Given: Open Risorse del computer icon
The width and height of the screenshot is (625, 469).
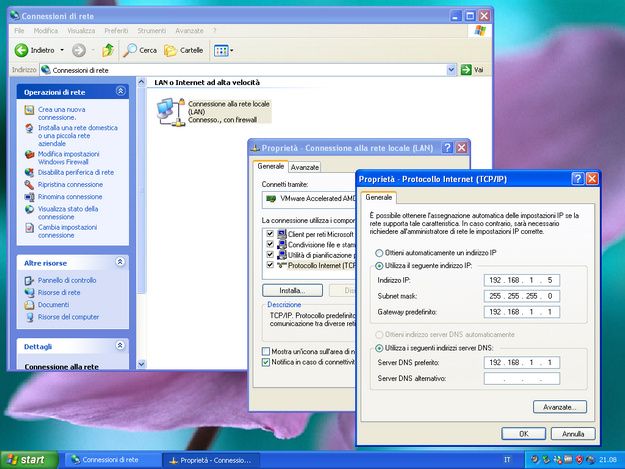Looking at the screenshot, I should [x=29, y=317].
